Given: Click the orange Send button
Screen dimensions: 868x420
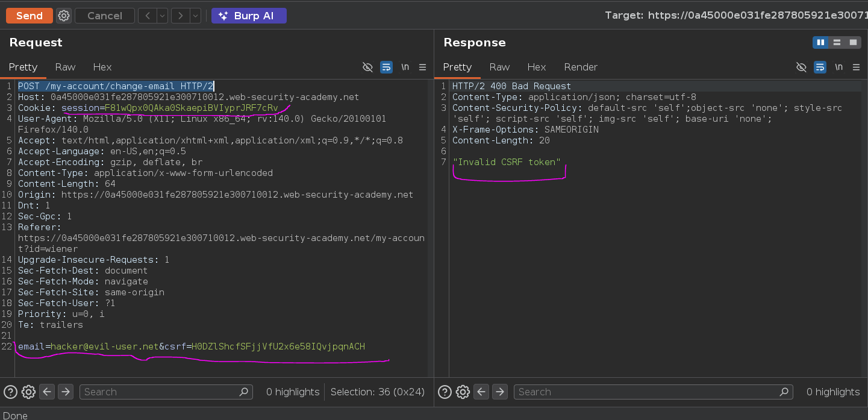Looking at the screenshot, I should click(30, 16).
